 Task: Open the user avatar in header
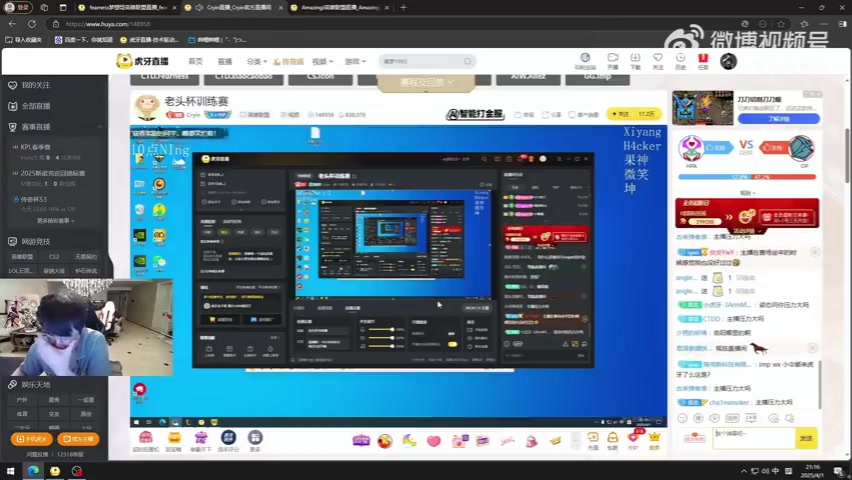(x=728, y=61)
